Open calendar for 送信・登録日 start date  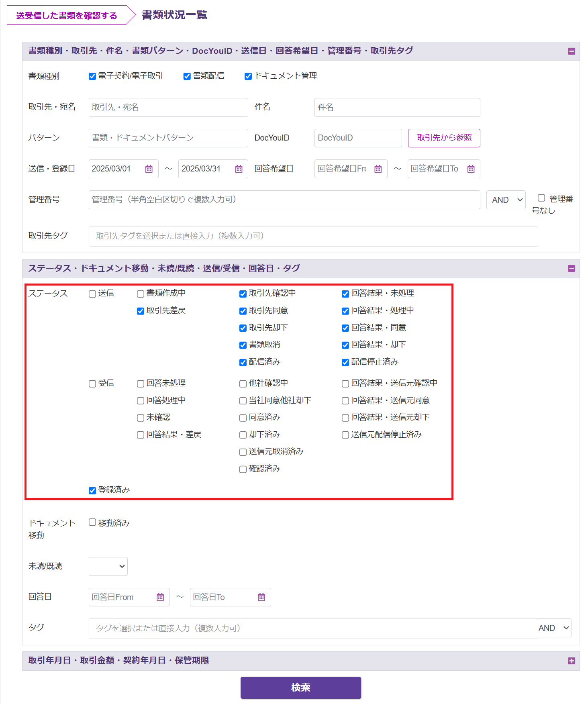[149, 169]
